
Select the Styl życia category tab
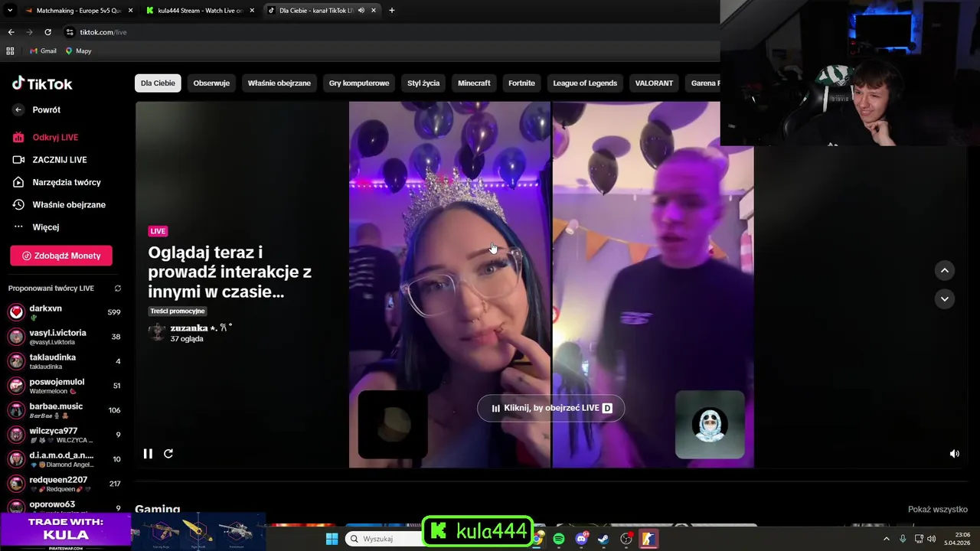(x=423, y=83)
